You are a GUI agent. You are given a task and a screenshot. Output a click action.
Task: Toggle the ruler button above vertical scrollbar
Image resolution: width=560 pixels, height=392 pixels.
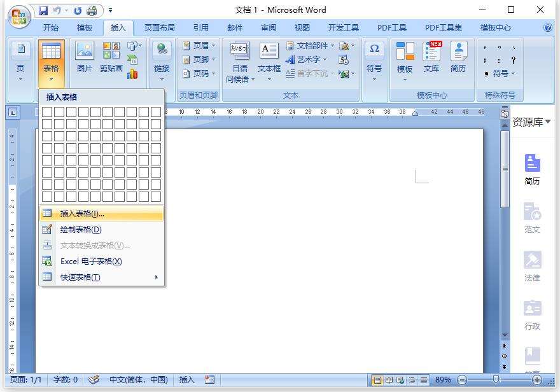pyautogui.click(x=504, y=113)
